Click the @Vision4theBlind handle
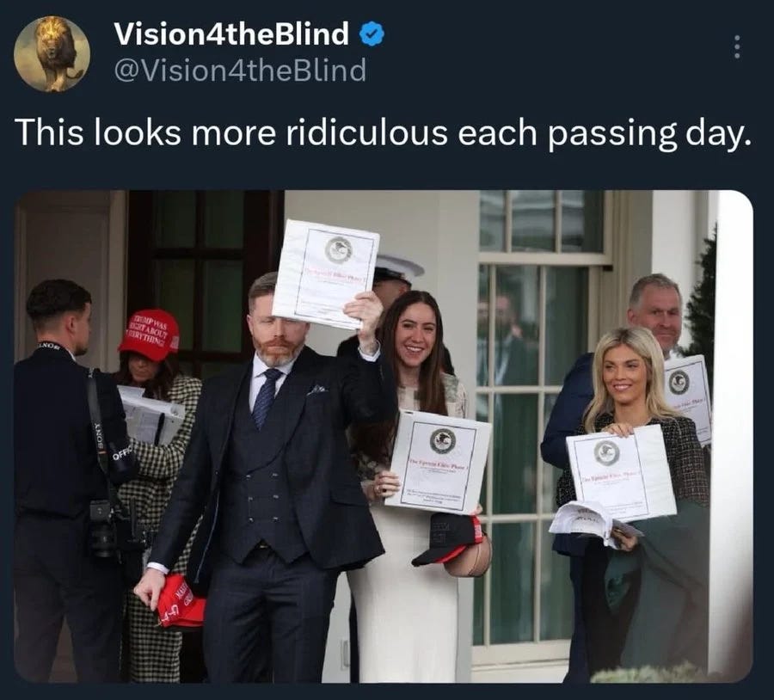 coord(240,70)
